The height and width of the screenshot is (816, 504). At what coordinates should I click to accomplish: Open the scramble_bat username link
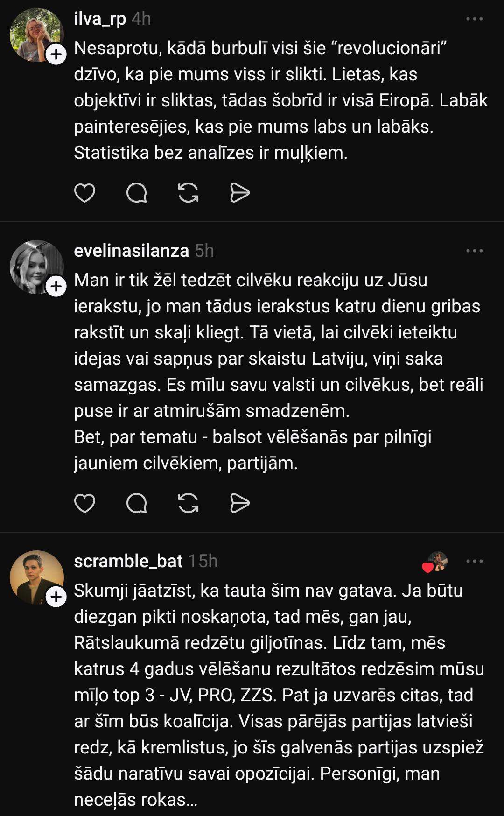tap(128, 561)
